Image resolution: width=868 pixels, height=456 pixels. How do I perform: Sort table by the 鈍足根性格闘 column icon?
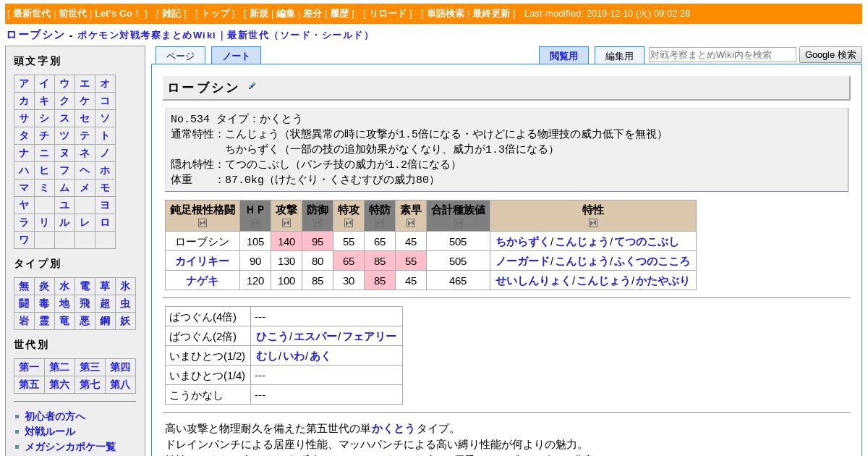203,223
